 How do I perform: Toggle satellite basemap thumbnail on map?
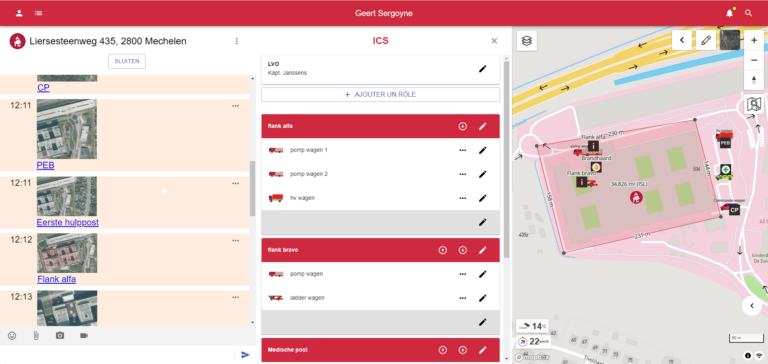(730, 40)
